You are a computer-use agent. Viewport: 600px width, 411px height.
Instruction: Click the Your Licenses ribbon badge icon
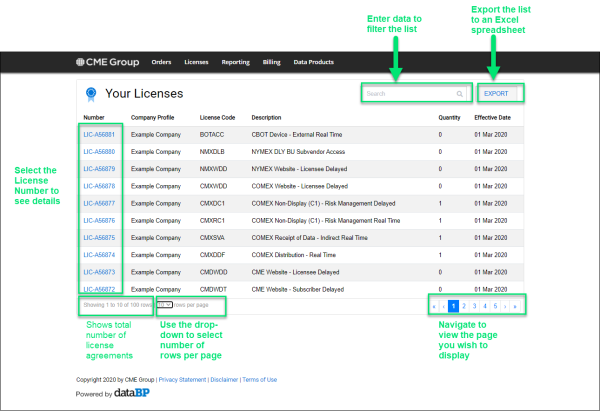tap(91, 95)
